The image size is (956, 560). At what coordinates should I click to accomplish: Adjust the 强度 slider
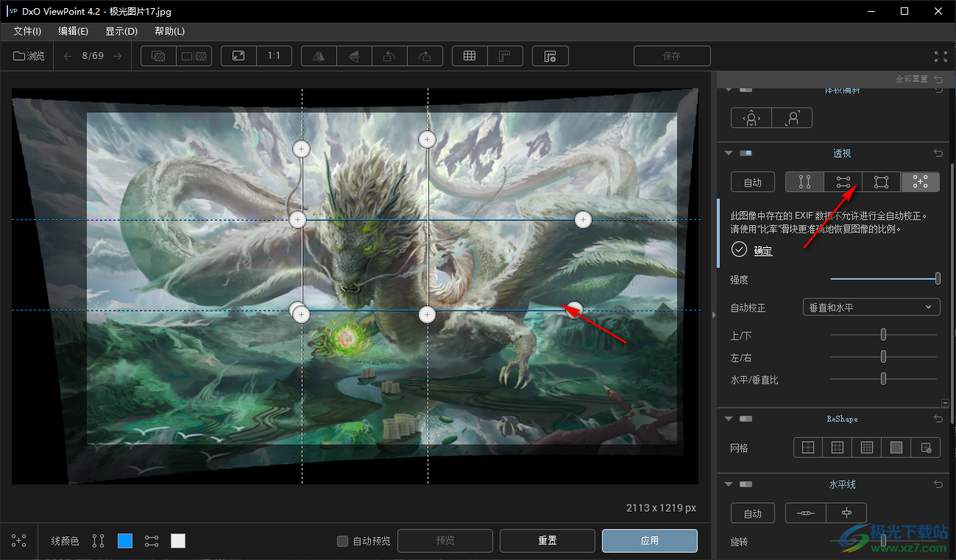click(x=884, y=279)
